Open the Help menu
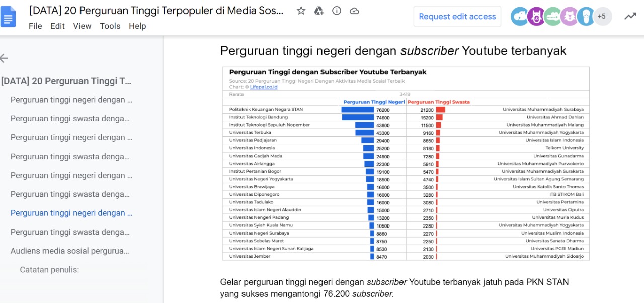Screen dimensions: 644x303 coord(137,26)
